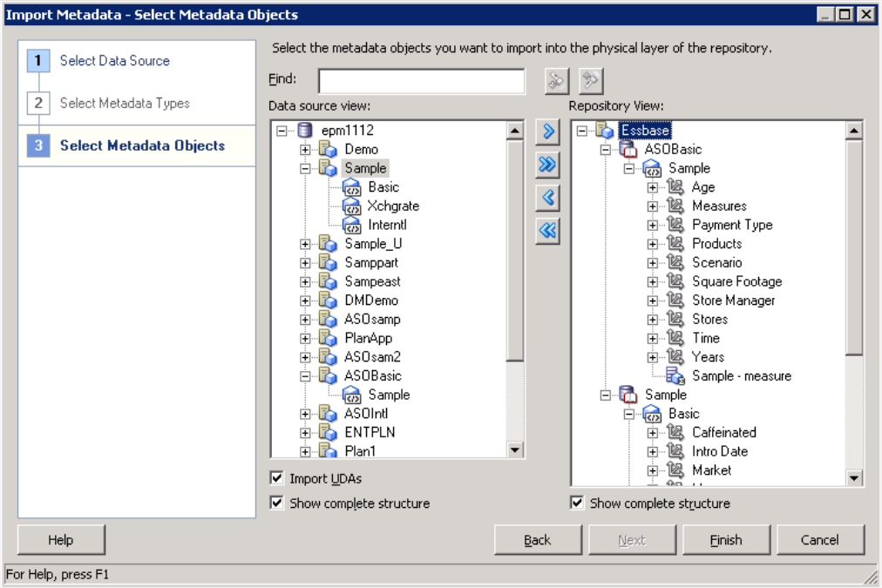Collapse the ASOBasic node in Data source view
882x588 pixels.
click(305, 376)
